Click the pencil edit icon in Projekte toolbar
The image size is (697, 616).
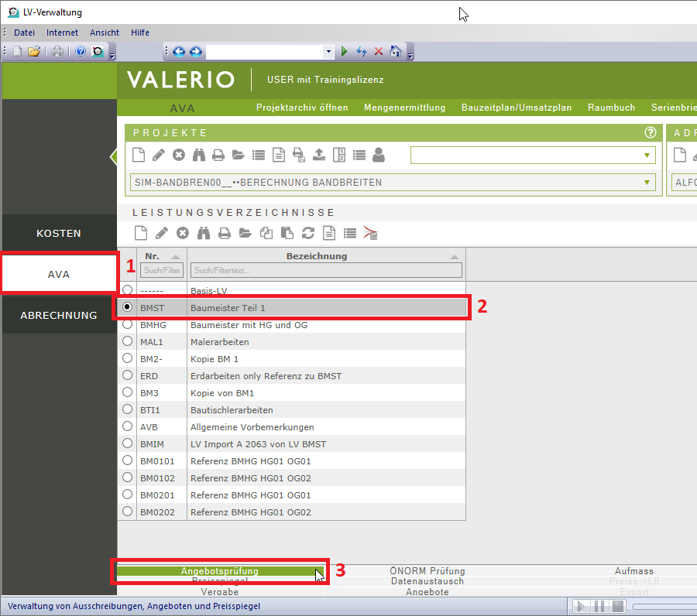pos(159,155)
